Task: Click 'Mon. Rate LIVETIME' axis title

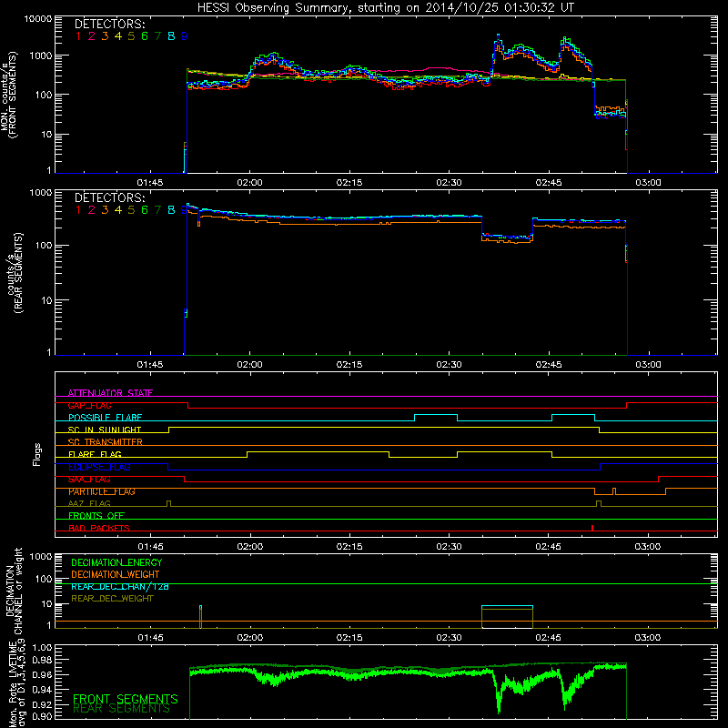Action: (x=13, y=684)
